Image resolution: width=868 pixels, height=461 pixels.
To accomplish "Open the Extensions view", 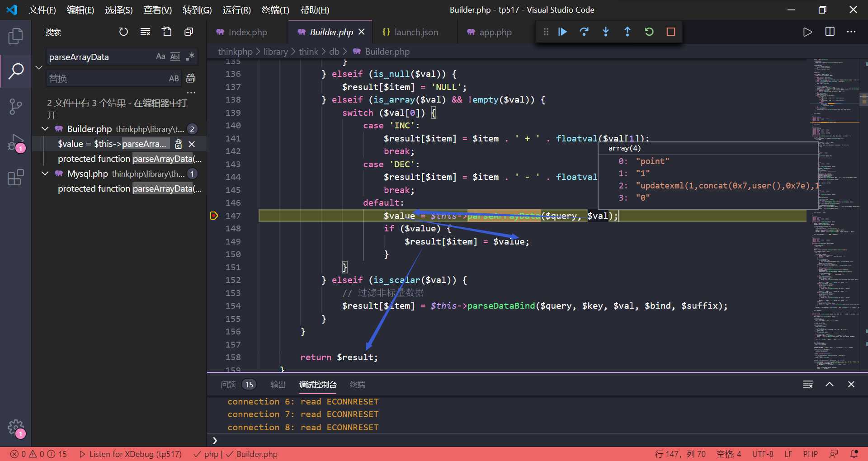I will coord(16,178).
